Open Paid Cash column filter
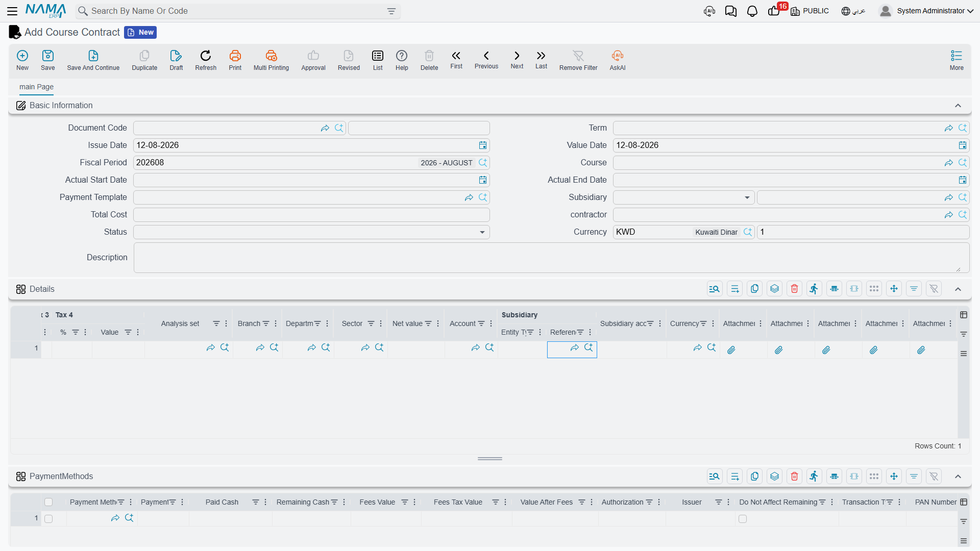 pyautogui.click(x=256, y=502)
